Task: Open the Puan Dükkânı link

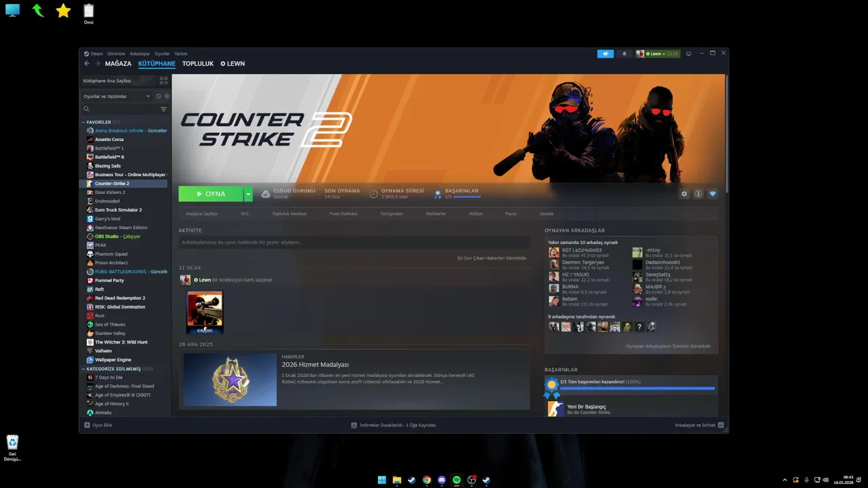Action: [x=343, y=213]
